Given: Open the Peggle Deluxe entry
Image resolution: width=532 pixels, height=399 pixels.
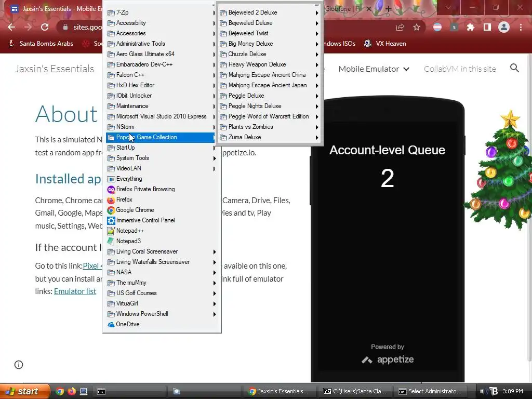Looking at the screenshot, I should [270, 96].
